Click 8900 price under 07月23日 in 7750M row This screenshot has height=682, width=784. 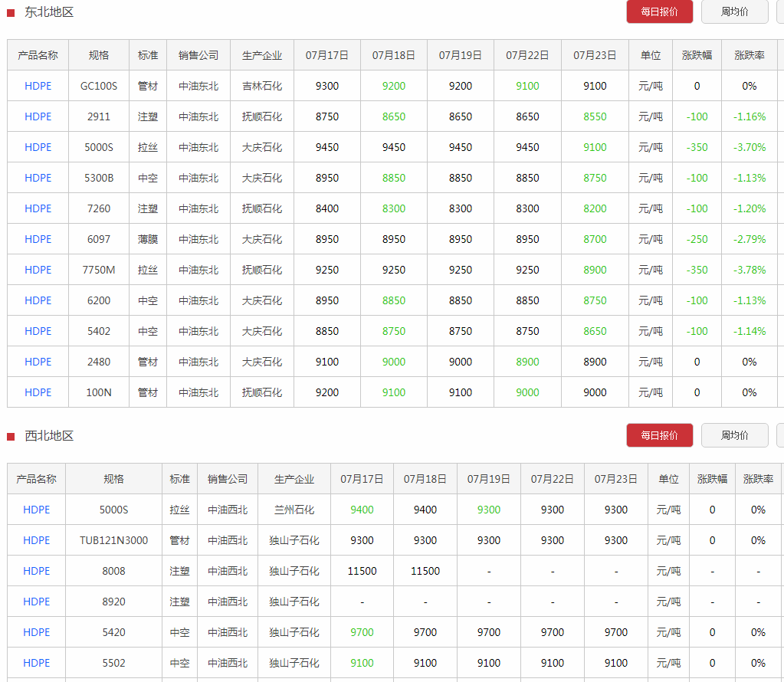click(x=595, y=270)
